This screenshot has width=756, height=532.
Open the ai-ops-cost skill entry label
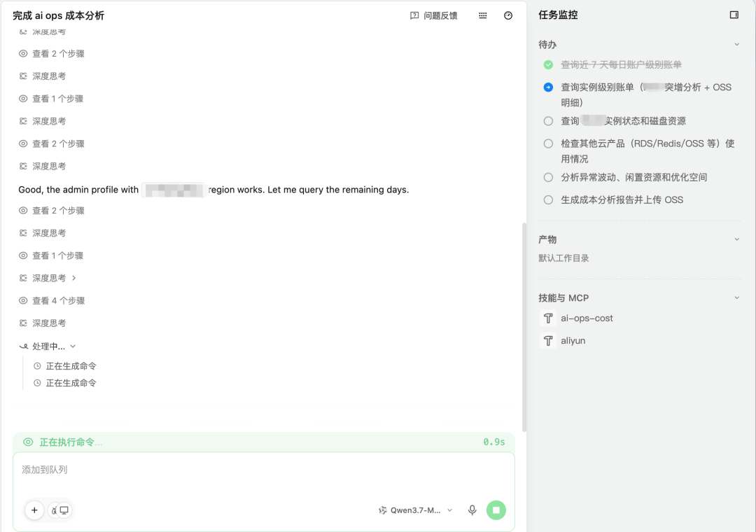tap(587, 318)
